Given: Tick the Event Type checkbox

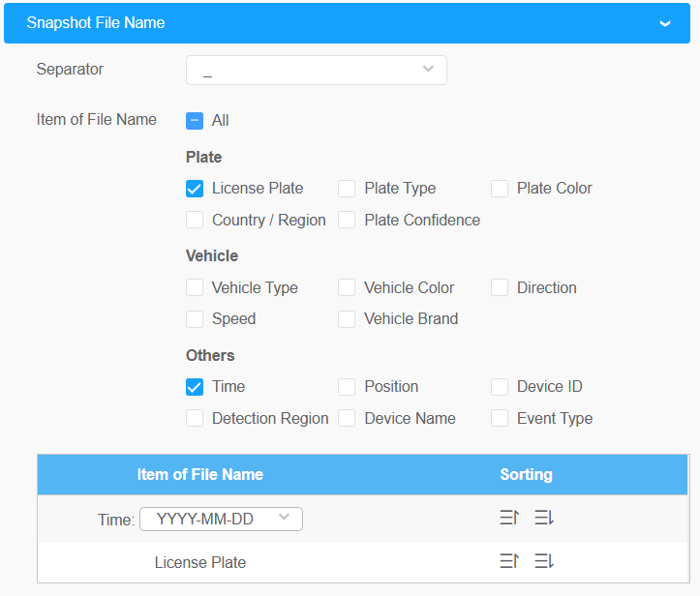Looking at the screenshot, I should point(500,418).
